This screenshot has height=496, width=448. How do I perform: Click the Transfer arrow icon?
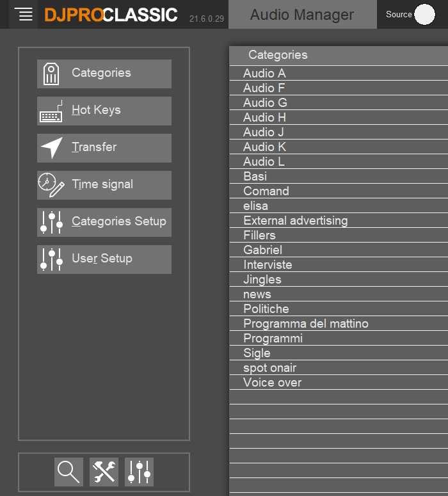[51, 148]
